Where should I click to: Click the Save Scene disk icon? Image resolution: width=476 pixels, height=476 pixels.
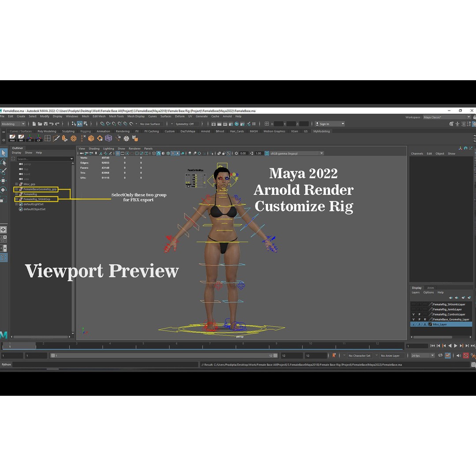click(45, 124)
